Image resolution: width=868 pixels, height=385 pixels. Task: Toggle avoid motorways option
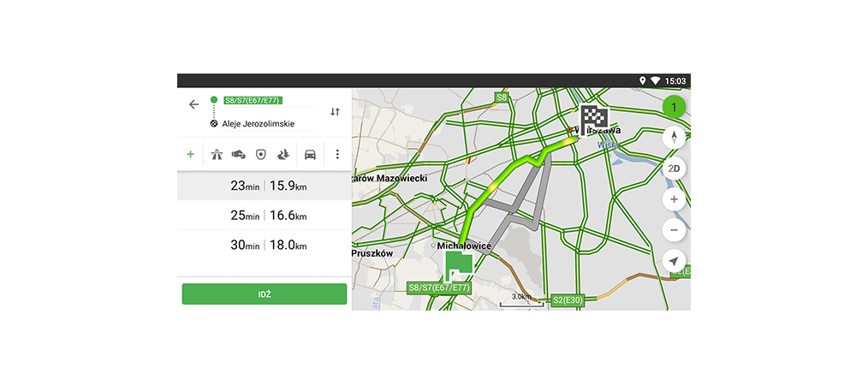point(217,155)
